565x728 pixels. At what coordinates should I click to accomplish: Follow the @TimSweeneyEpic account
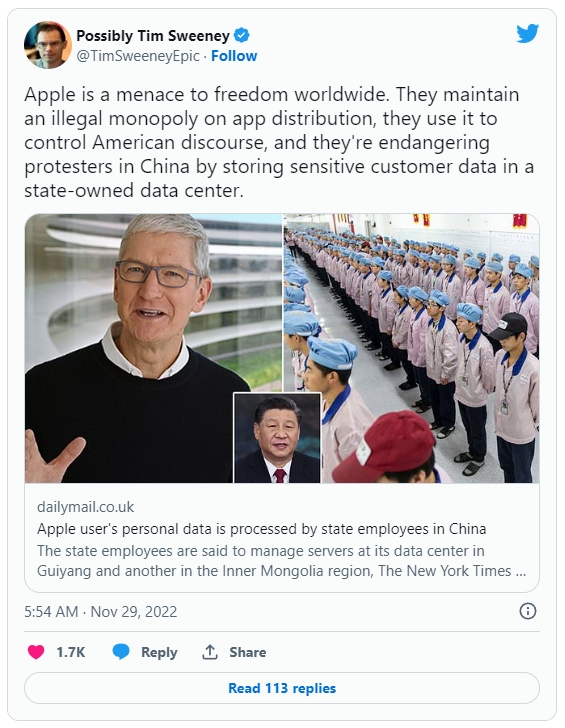234,56
